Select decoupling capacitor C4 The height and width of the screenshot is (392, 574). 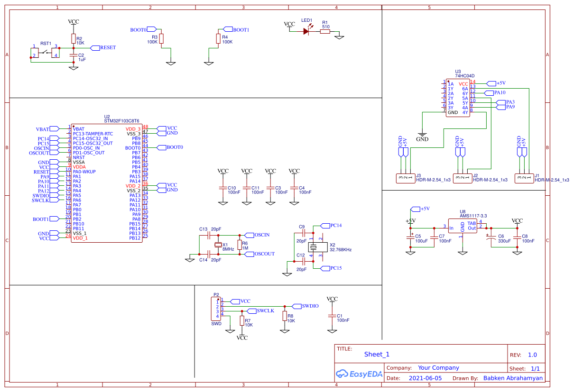pos(294,189)
